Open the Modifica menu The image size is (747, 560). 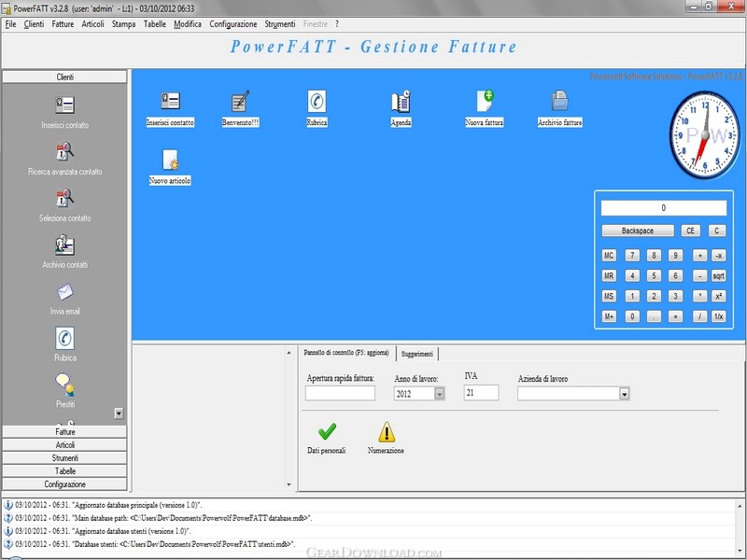point(188,24)
